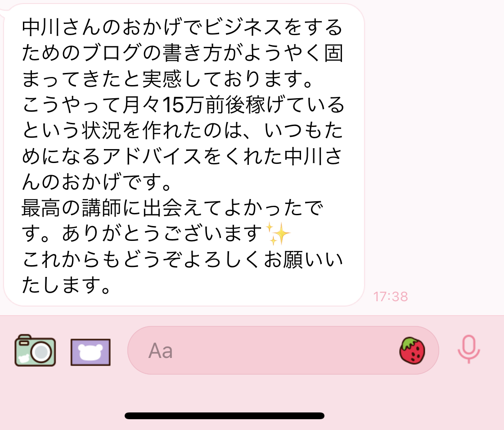
Task: Tap the home indicator bar at bottom
Action: coord(225,416)
